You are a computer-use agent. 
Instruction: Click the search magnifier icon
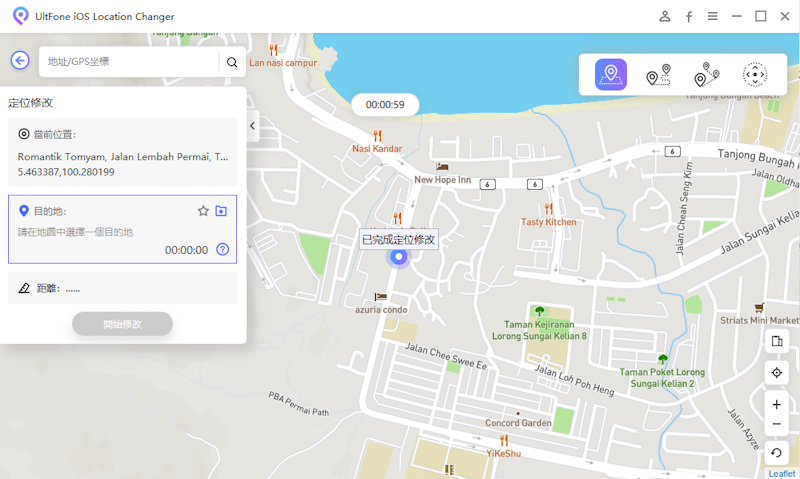(x=232, y=62)
